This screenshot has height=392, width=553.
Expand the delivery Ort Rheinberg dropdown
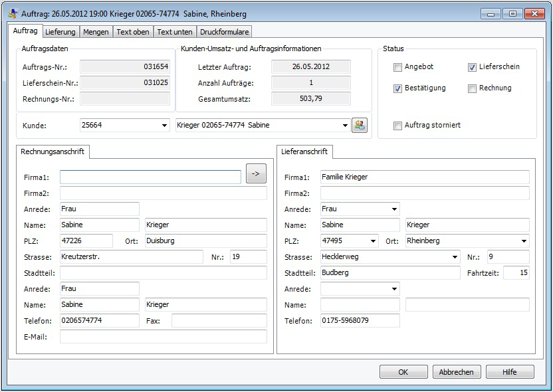[x=524, y=241]
